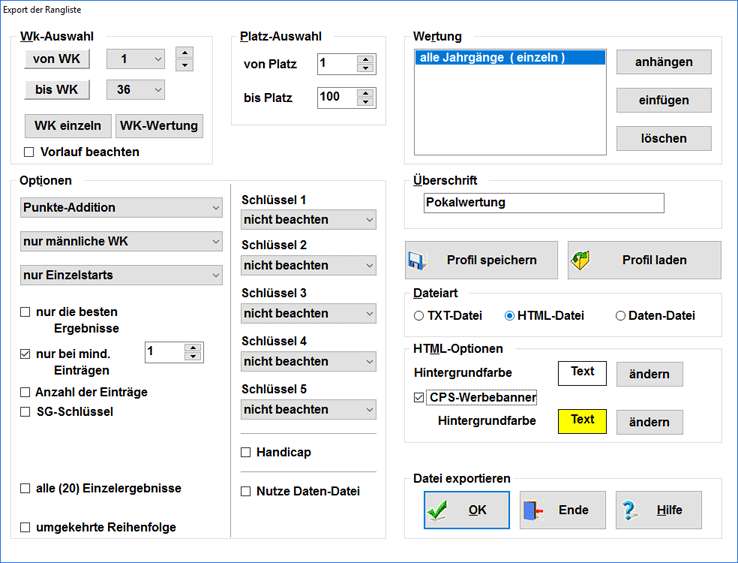Increase the minimum Einträgen spinner value
The image size is (738, 563).
(193, 348)
